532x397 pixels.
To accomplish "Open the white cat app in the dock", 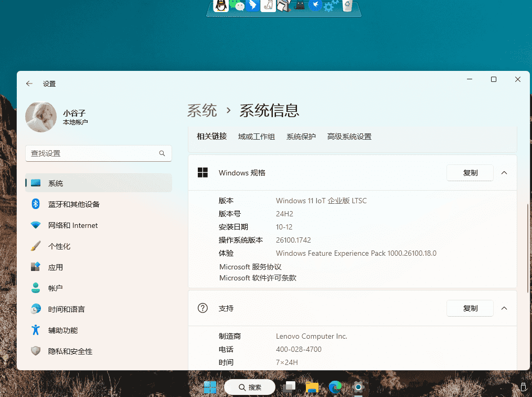I will (x=268, y=5).
